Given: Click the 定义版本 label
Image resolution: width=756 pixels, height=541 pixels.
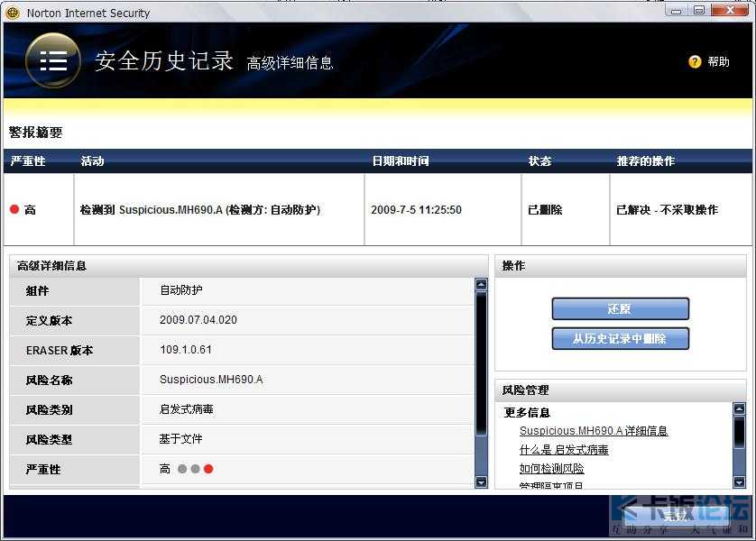Looking at the screenshot, I should click(50, 321).
